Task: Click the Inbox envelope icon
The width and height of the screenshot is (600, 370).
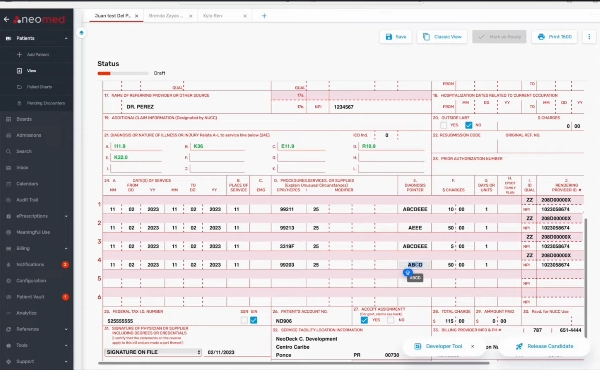Action: 8,168
